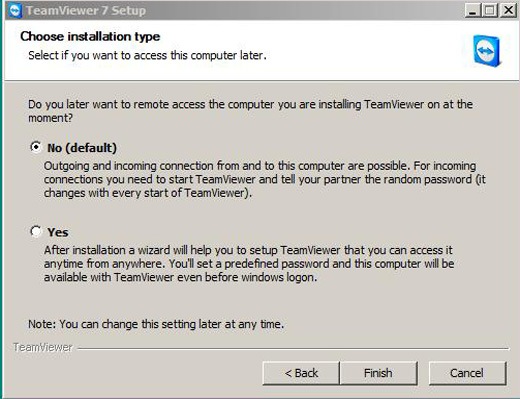
Task: Click the "TeamViewer 7 Setup" title text
Action: tap(86, 11)
